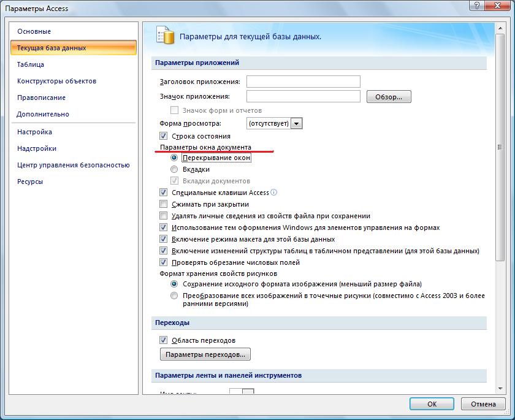The image size is (515, 420).
Task: Click the info icon next to Специальные клавиши Access
Action: pyautogui.click(x=273, y=193)
